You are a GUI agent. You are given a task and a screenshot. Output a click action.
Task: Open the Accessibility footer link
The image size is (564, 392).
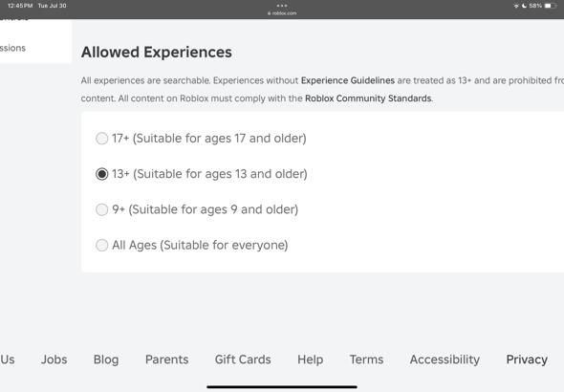[445, 359]
